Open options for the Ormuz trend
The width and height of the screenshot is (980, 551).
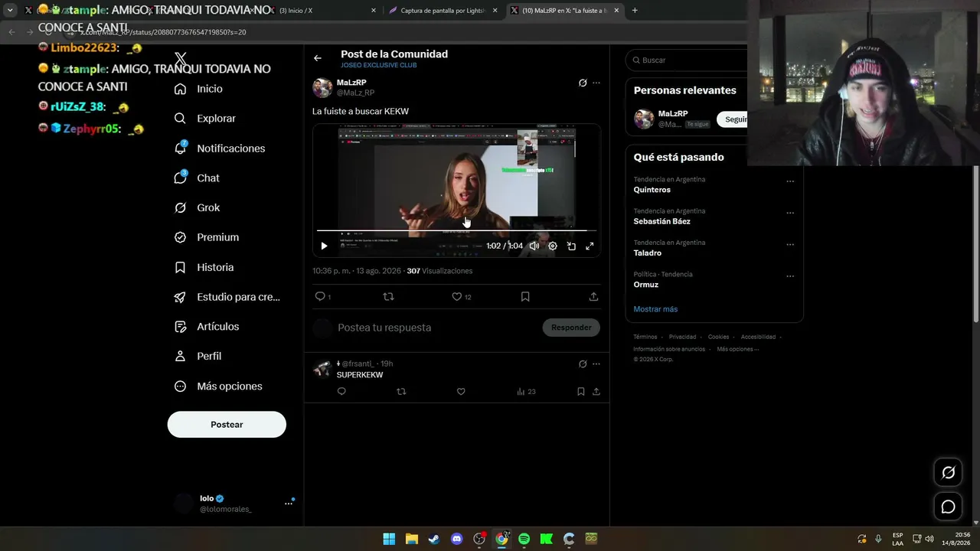coord(790,276)
